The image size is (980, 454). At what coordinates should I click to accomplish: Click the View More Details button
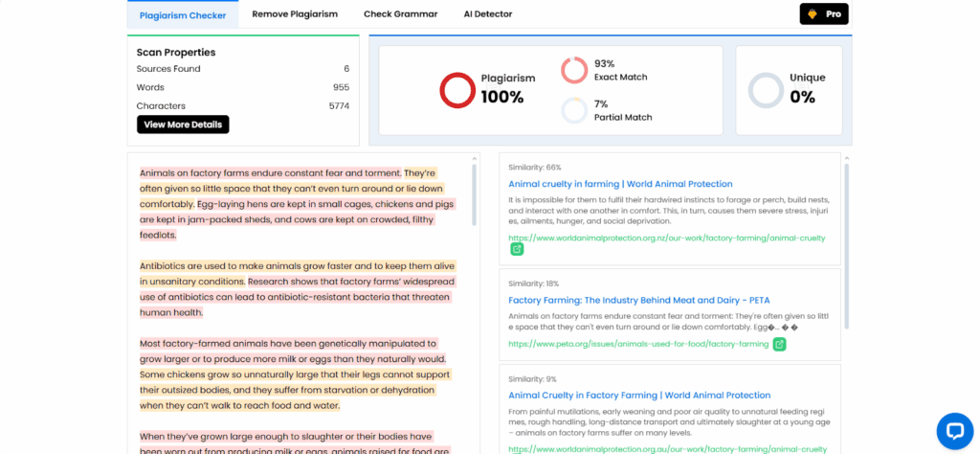click(x=183, y=125)
